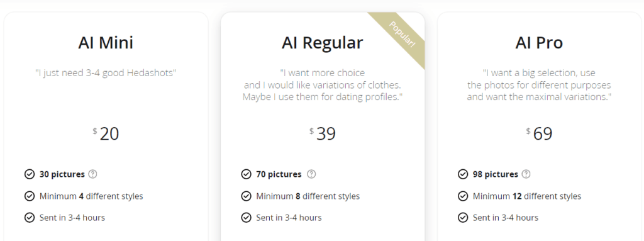Select the AI Pro plan heading
This screenshot has height=241, width=644.
539,43
